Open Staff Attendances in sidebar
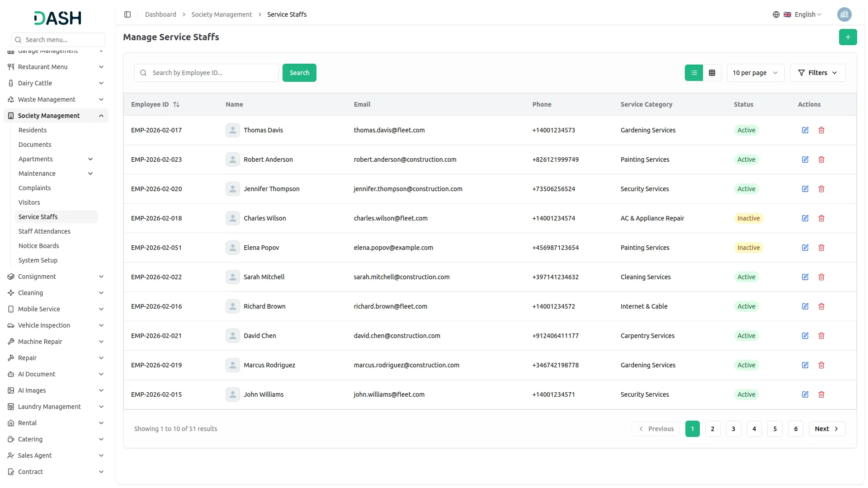This screenshot has height=488, width=868. tap(44, 231)
